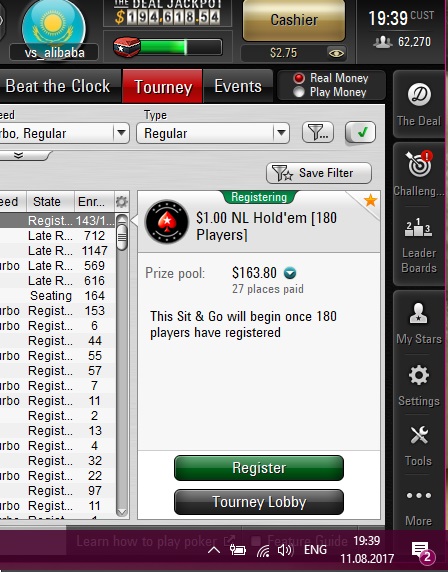The height and width of the screenshot is (572, 448).
Task: Open The Deal icon in sidebar
Action: click(419, 95)
